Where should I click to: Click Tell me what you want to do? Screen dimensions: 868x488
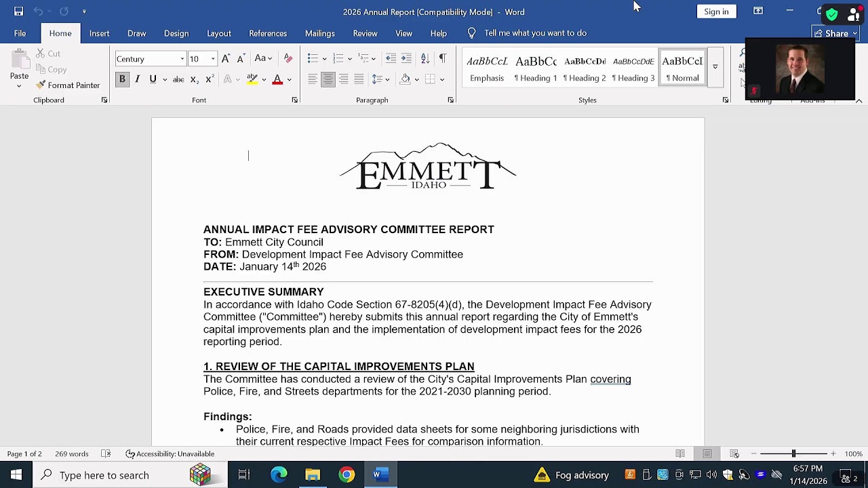(528, 33)
